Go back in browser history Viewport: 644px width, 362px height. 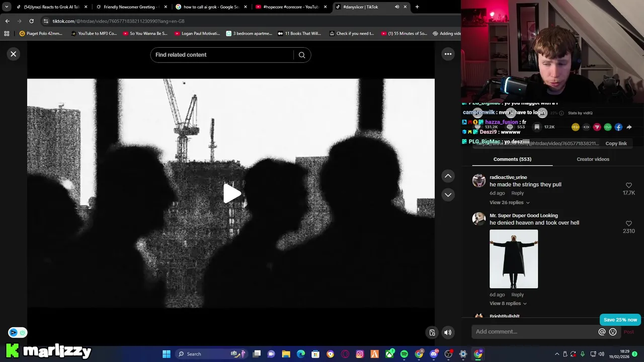[x=7, y=21]
